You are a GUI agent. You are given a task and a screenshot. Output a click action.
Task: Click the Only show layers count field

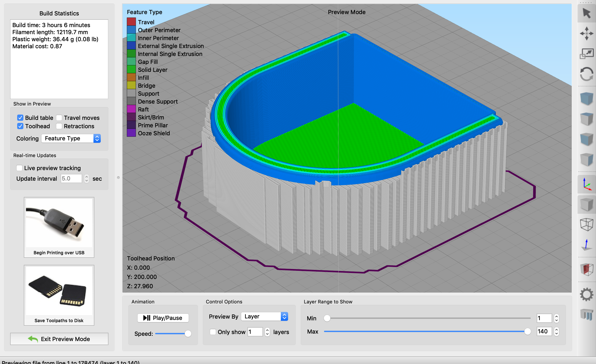(255, 332)
